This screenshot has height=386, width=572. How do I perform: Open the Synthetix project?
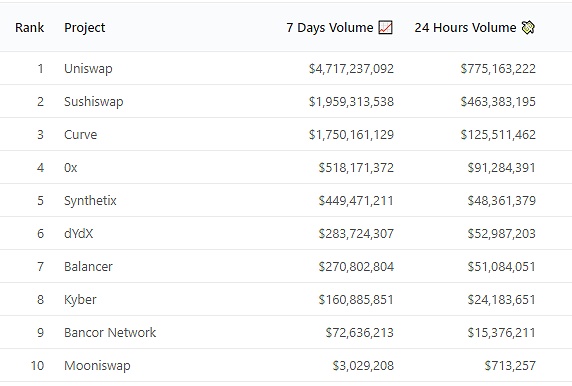(x=90, y=201)
